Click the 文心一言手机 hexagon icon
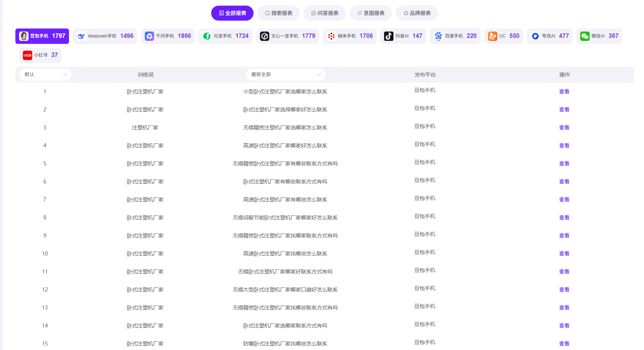The width and height of the screenshot is (644, 350). [264, 36]
